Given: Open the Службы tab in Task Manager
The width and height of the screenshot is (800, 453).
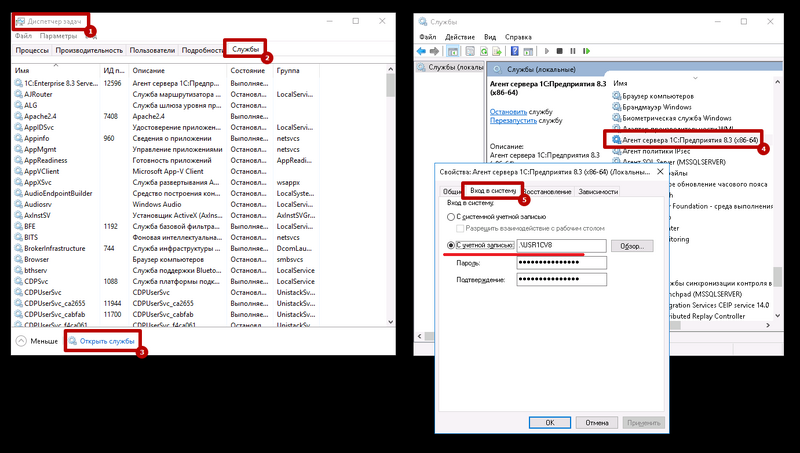Looking at the screenshot, I should (x=245, y=49).
